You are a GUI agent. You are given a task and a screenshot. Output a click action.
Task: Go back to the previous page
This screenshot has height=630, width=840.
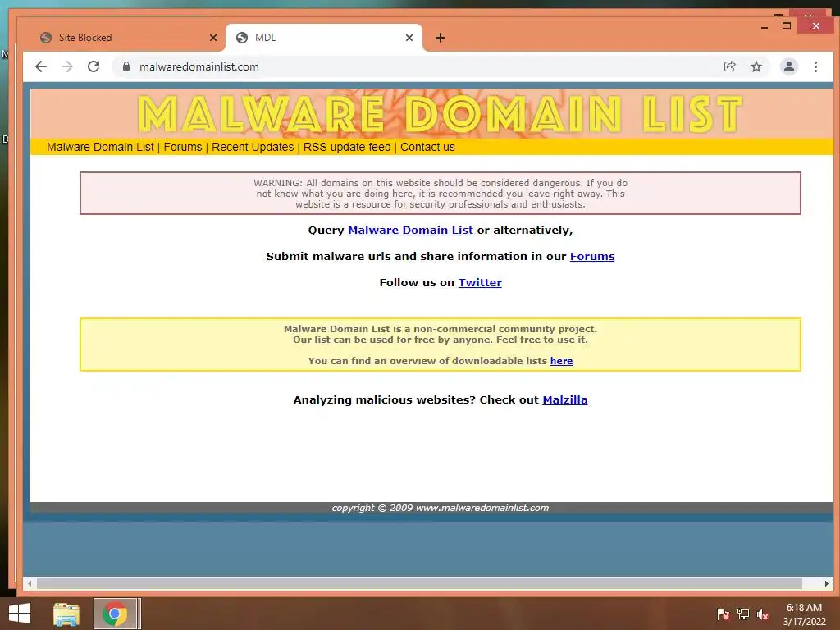tap(41, 66)
